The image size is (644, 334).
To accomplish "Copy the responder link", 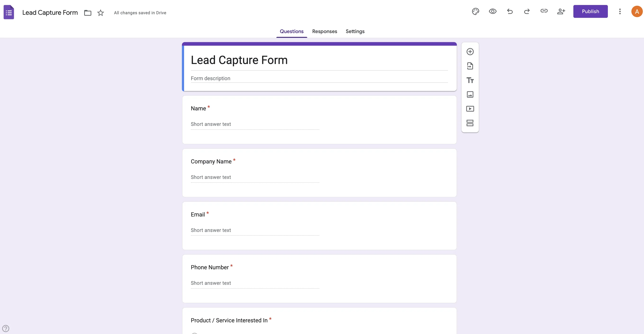I will [544, 11].
